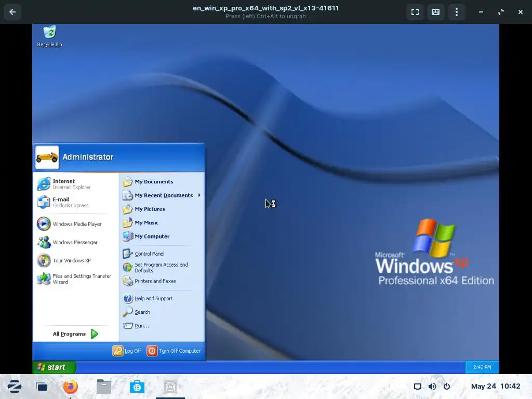Open the host workspaces overview icon
The image size is (532, 399).
[x=42, y=387]
